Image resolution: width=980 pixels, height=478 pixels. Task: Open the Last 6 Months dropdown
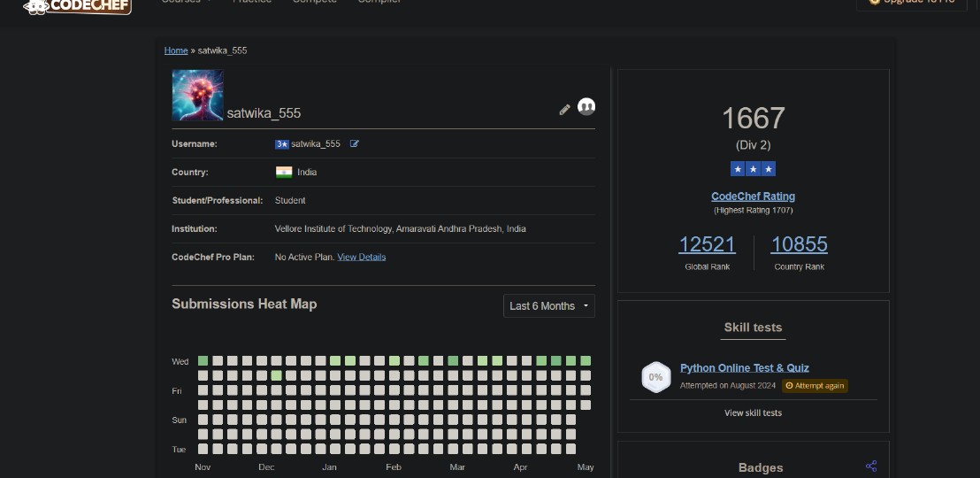point(548,306)
